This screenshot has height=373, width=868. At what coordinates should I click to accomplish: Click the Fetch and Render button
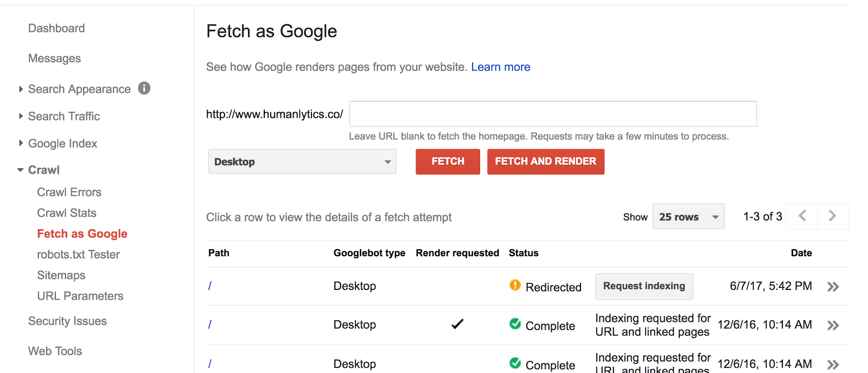coord(545,162)
